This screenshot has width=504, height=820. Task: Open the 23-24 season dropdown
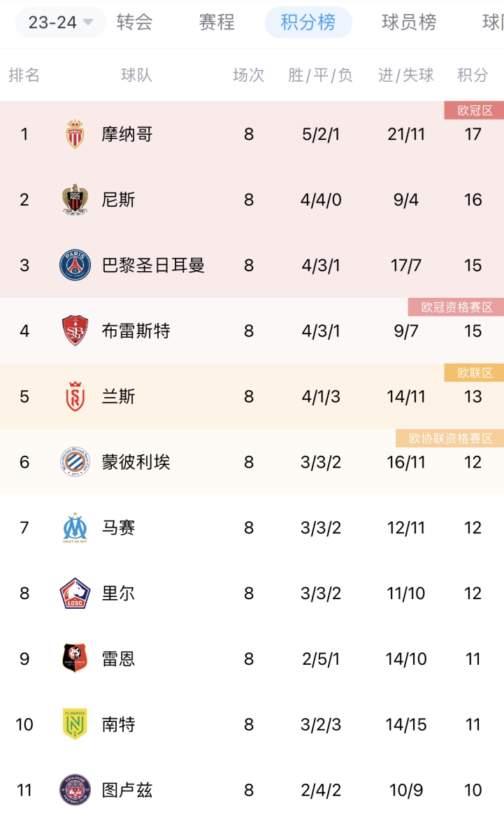coord(60,22)
